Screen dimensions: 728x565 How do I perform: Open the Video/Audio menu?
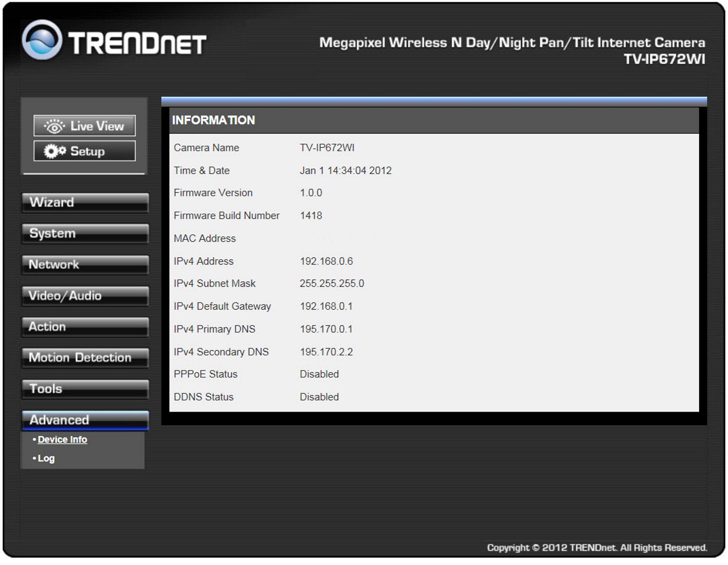[85, 296]
